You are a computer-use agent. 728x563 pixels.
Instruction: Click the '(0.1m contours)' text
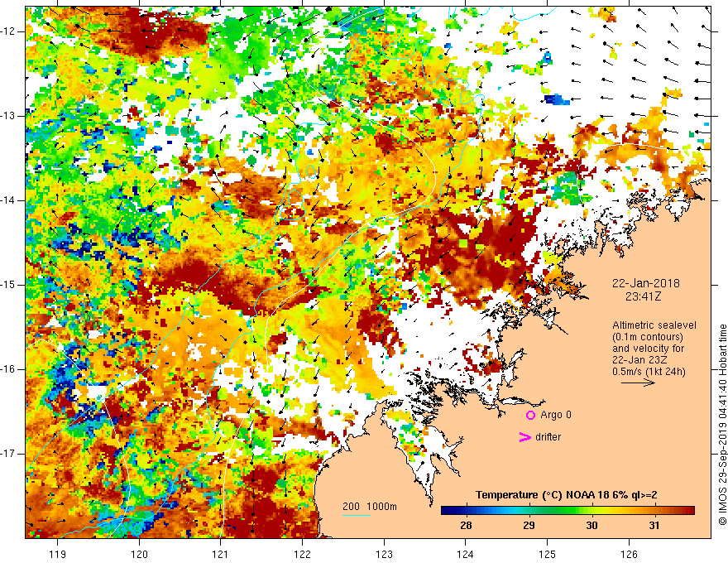click(x=648, y=337)
